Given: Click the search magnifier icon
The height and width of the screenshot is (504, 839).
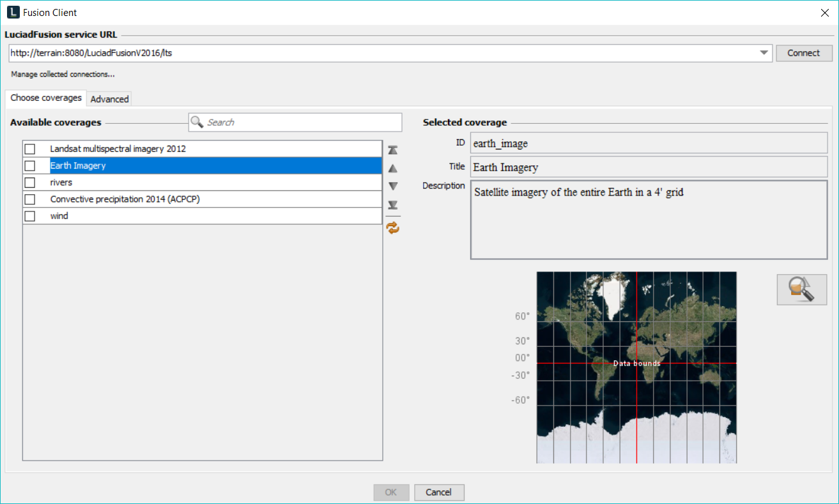Looking at the screenshot, I should 197,122.
